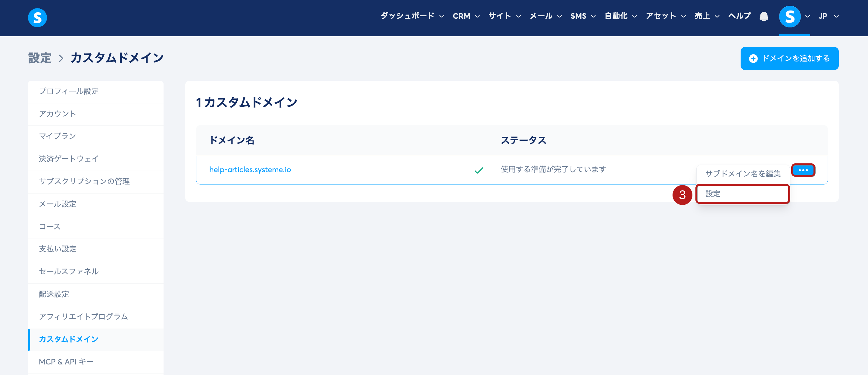Expand the 売上 dropdown menu
This screenshot has width=868, height=375.
pyautogui.click(x=707, y=16)
